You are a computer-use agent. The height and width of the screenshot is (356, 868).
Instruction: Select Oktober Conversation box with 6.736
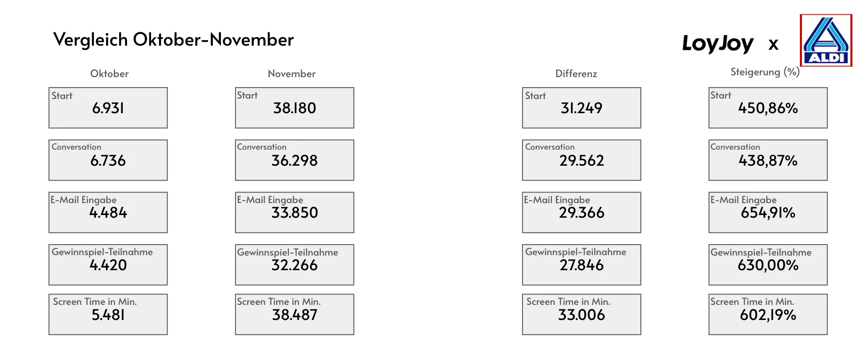pyautogui.click(x=108, y=160)
